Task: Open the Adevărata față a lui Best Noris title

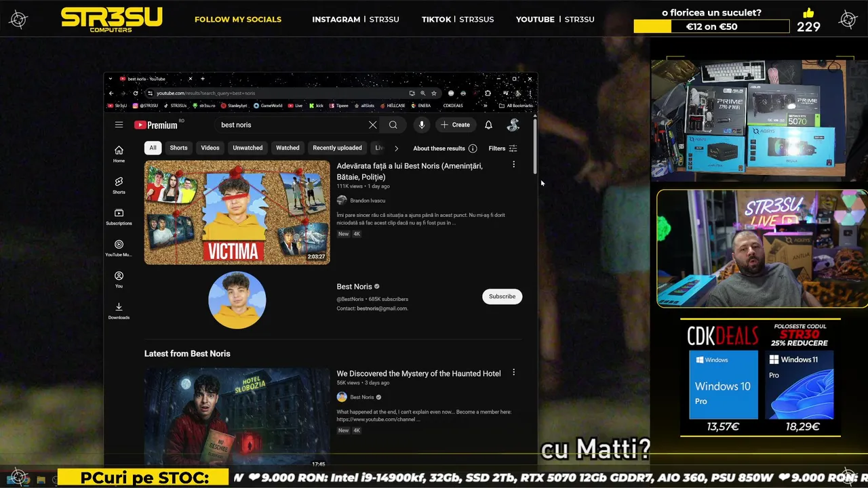Action: (x=410, y=171)
